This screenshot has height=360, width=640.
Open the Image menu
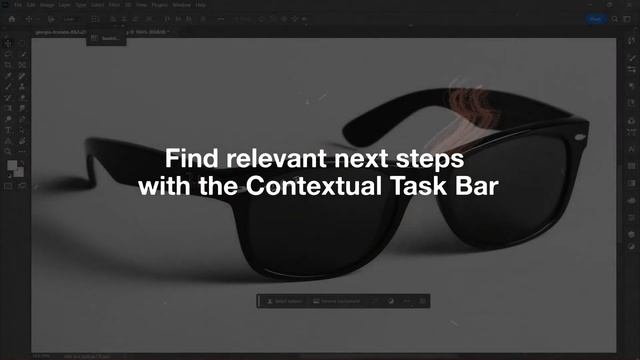(x=47, y=5)
